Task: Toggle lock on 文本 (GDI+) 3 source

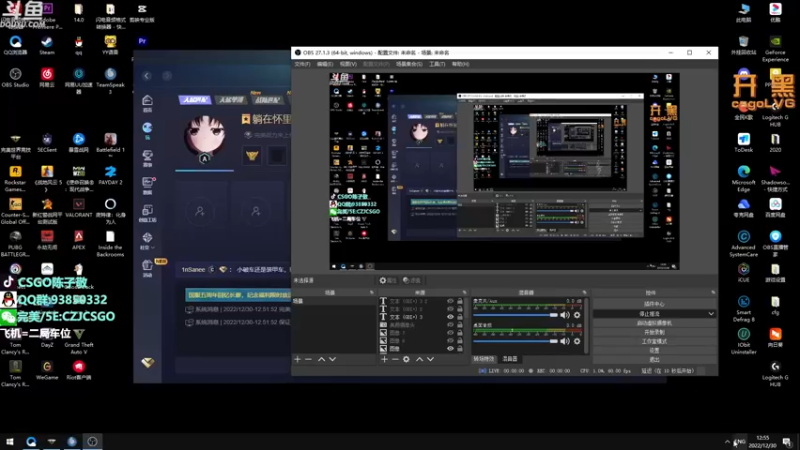Action: pyautogui.click(x=460, y=317)
